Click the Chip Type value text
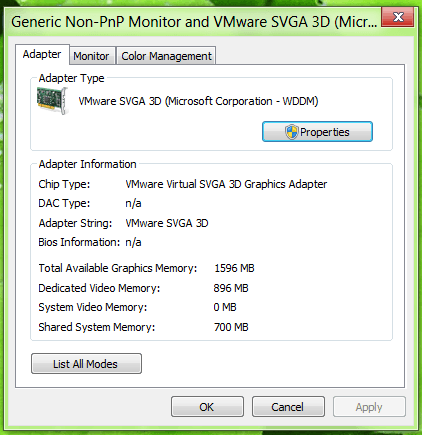Viewport: 422px width, 435px height. pyautogui.click(x=226, y=184)
